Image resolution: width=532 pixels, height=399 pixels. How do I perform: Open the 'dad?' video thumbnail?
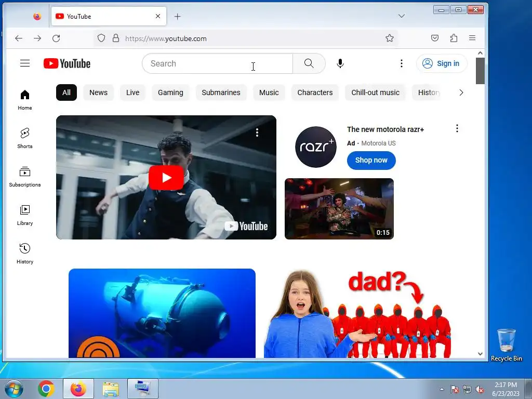pos(357,313)
